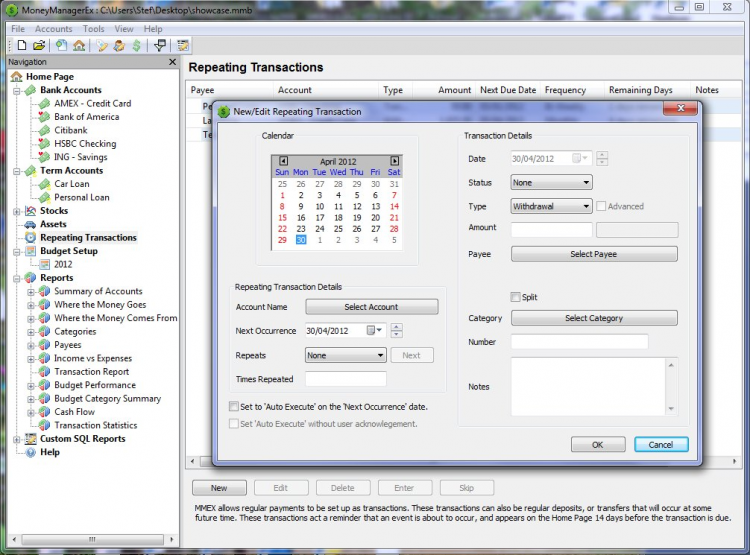Viewport: 750px width, 555px height.
Task: Click the Select Category button
Action: pyautogui.click(x=594, y=318)
